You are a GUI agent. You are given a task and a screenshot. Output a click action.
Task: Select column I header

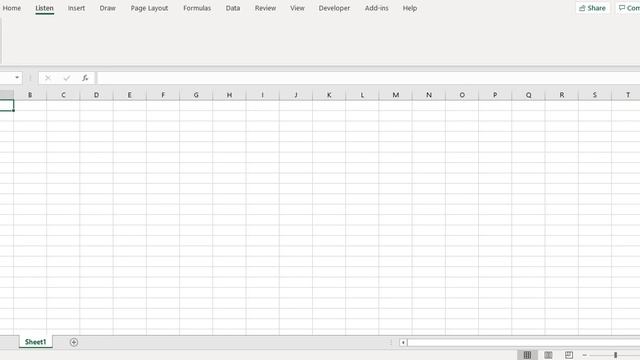click(262, 95)
